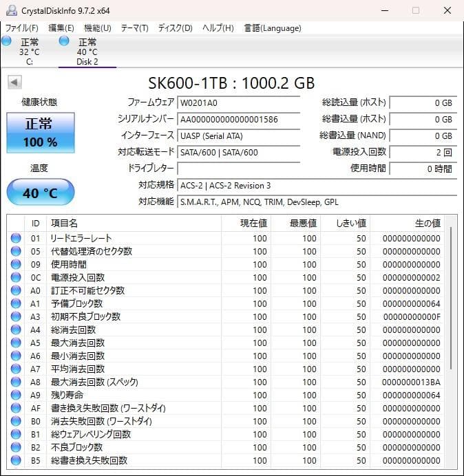Click the interface field UASP (Serial ATA)
The image size is (464, 476).
(238, 136)
